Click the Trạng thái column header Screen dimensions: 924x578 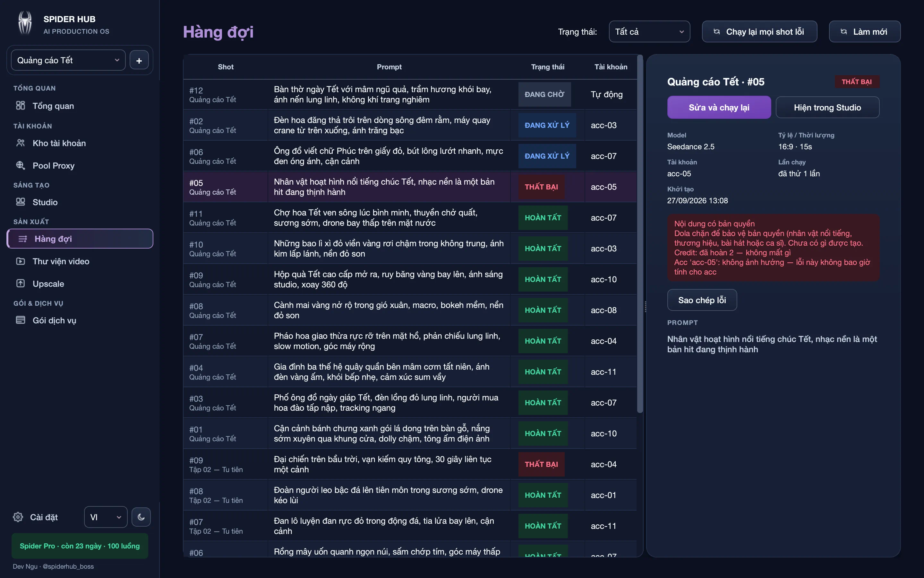coord(548,67)
